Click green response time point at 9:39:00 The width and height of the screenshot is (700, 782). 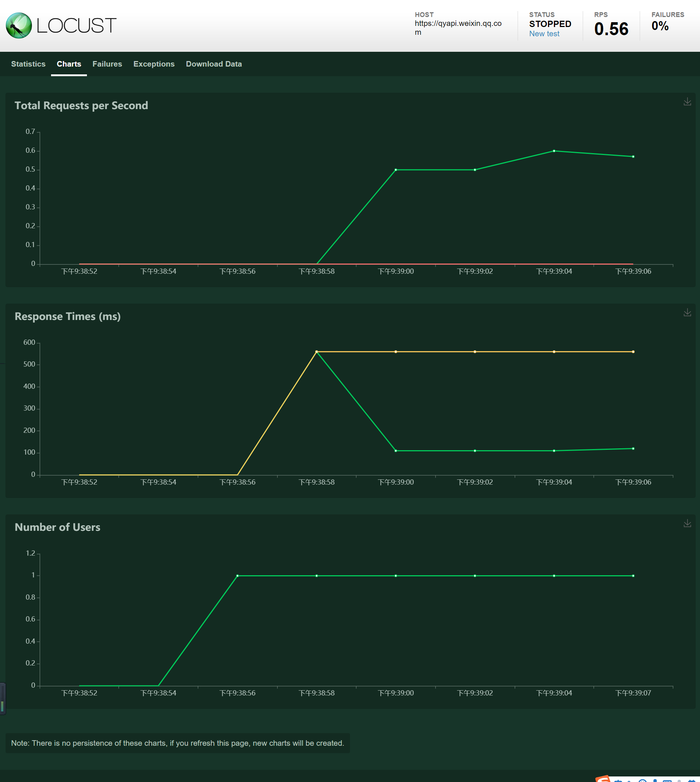click(396, 451)
